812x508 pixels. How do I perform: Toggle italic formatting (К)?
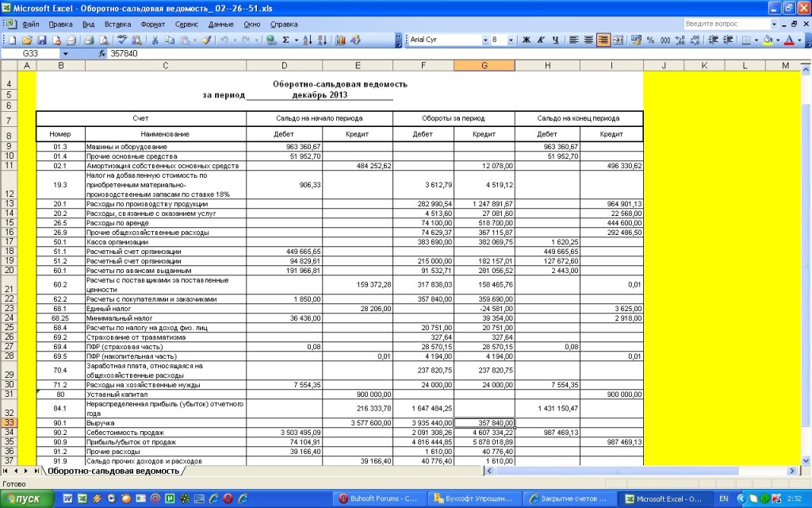pyautogui.click(x=540, y=40)
